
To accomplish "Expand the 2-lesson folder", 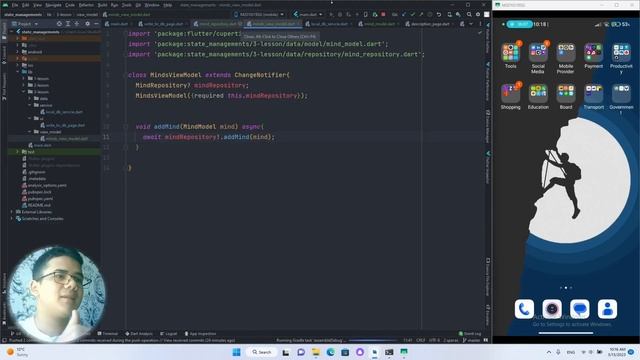I will pyautogui.click(x=24, y=85).
